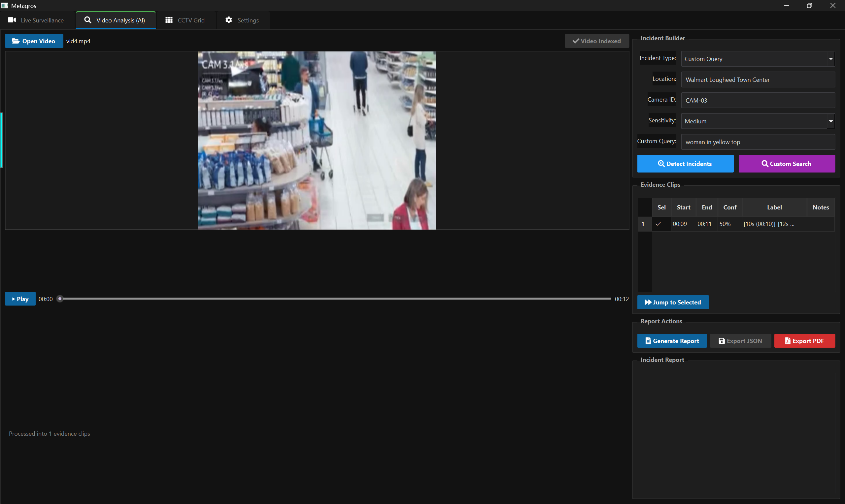Click the Export JSON save icon
This screenshot has width=845, height=504.
click(721, 341)
